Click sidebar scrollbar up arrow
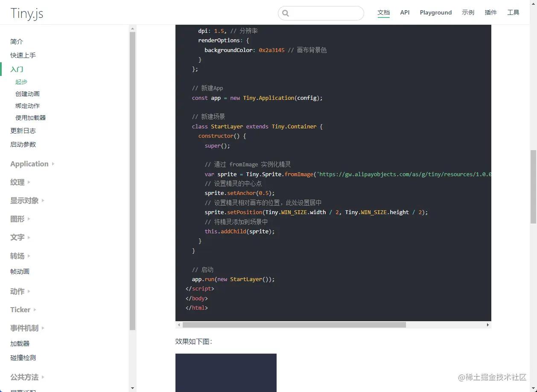This screenshot has height=392, width=537. pos(132,29)
